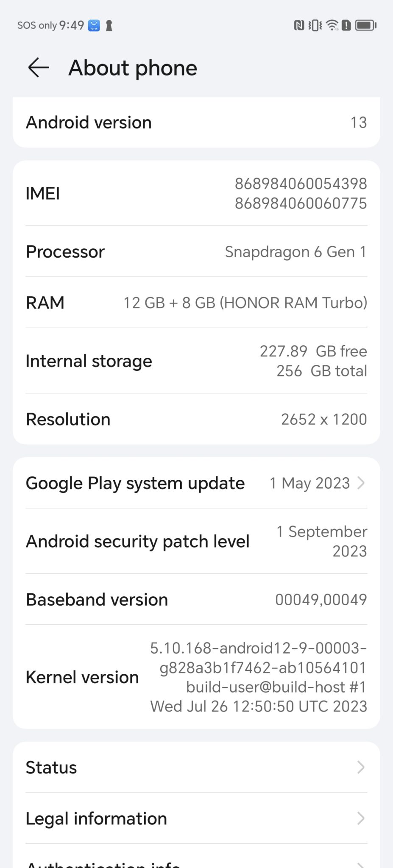Viewport: 393px width, 868px height.
Task: Expand Google Play system update chevron
Action: (361, 483)
